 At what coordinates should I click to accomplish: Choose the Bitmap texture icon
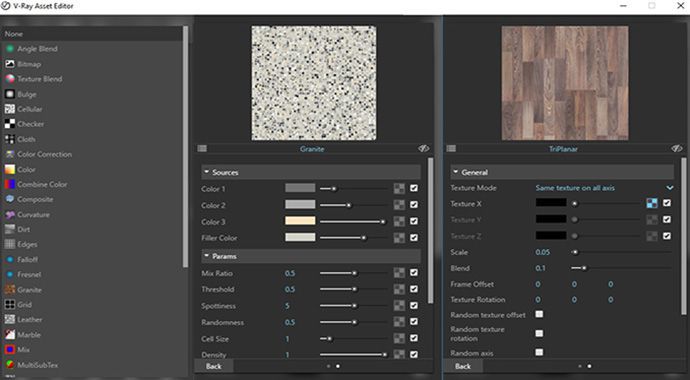pyautogui.click(x=10, y=64)
